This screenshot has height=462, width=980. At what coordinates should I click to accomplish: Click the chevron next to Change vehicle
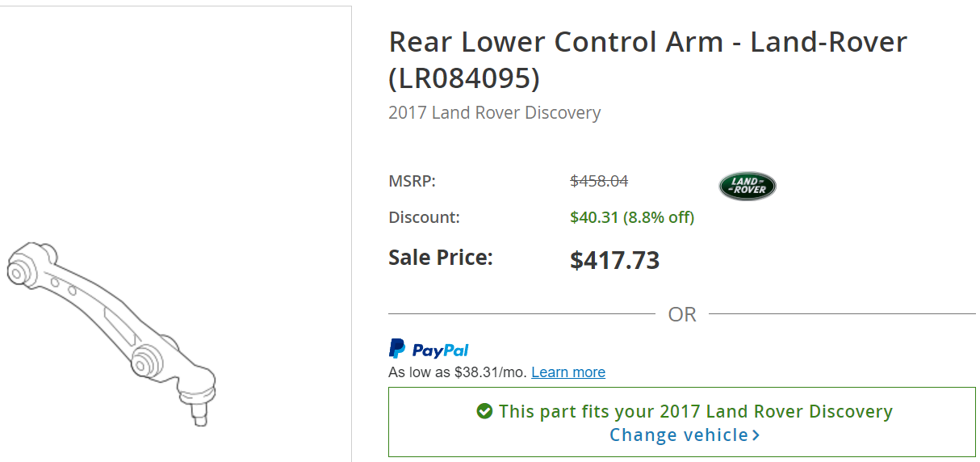[756, 435]
